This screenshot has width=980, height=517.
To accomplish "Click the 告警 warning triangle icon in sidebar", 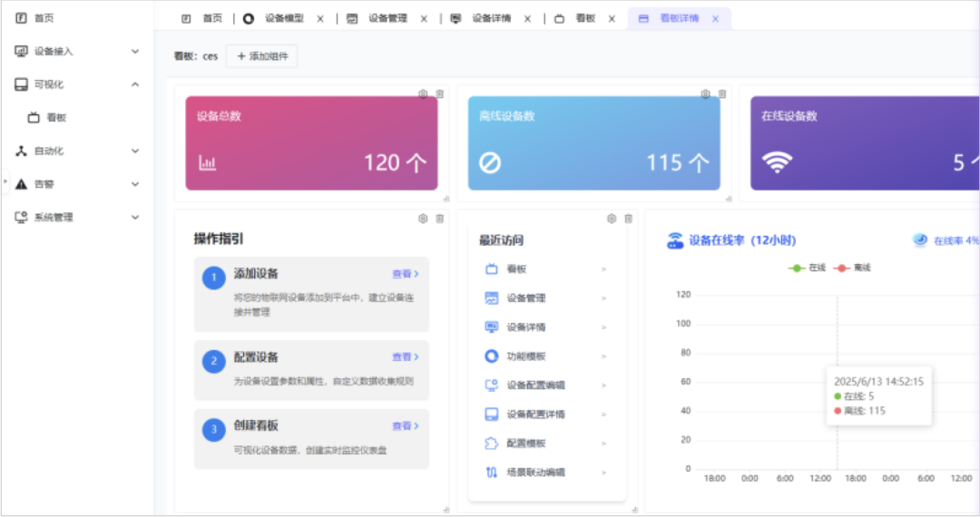I will pyautogui.click(x=22, y=184).
